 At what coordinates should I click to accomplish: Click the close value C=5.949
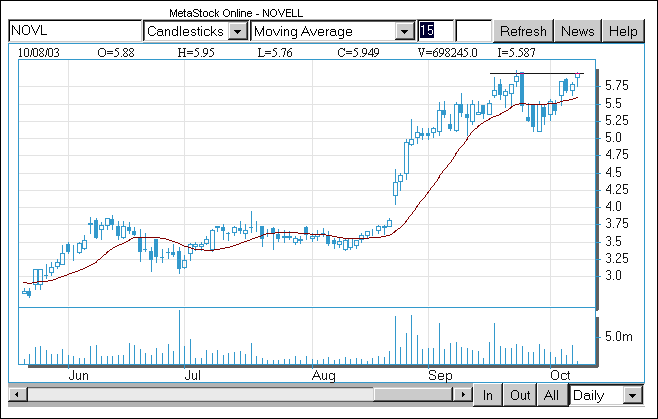coord(358,52)
